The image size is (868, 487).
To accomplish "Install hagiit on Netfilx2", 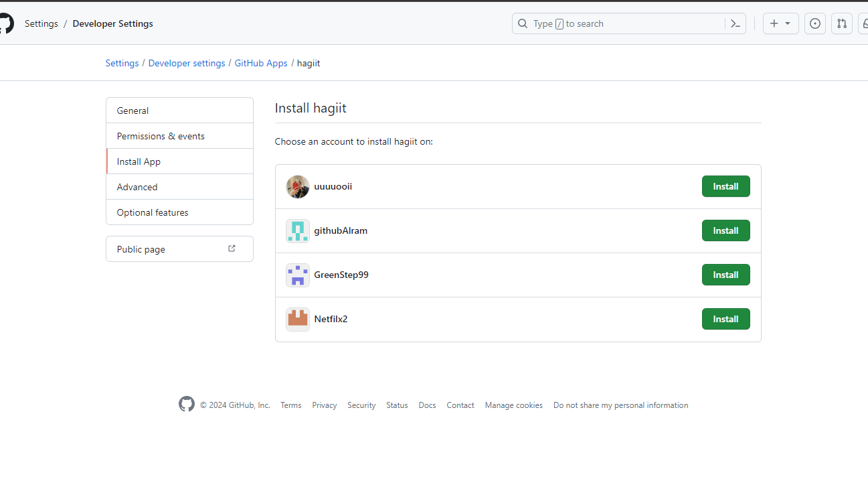I will (x=725, y=319).
